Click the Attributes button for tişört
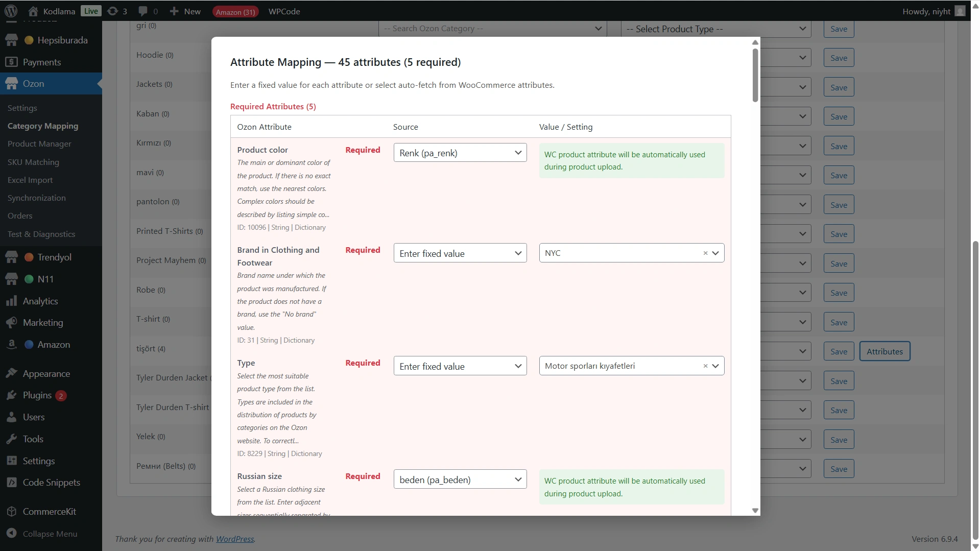This screenshot has width=980, height=551. click(x=885, y=351)
